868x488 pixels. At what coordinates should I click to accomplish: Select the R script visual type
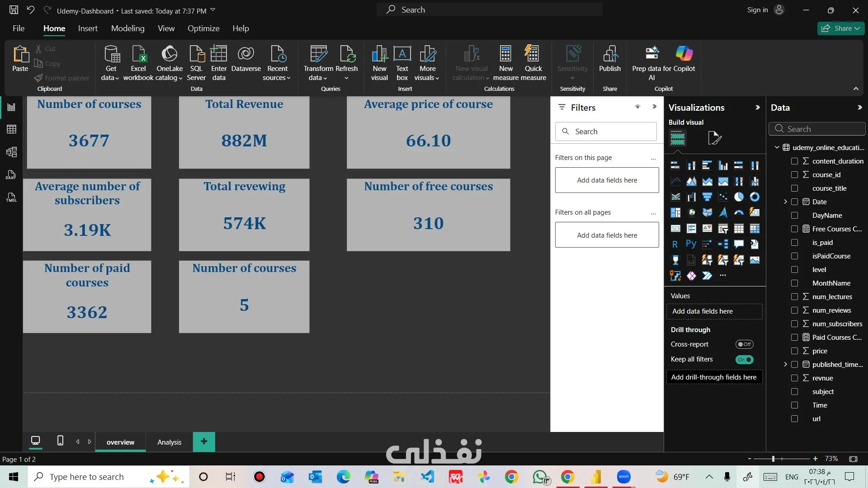[x=675, y=244]
